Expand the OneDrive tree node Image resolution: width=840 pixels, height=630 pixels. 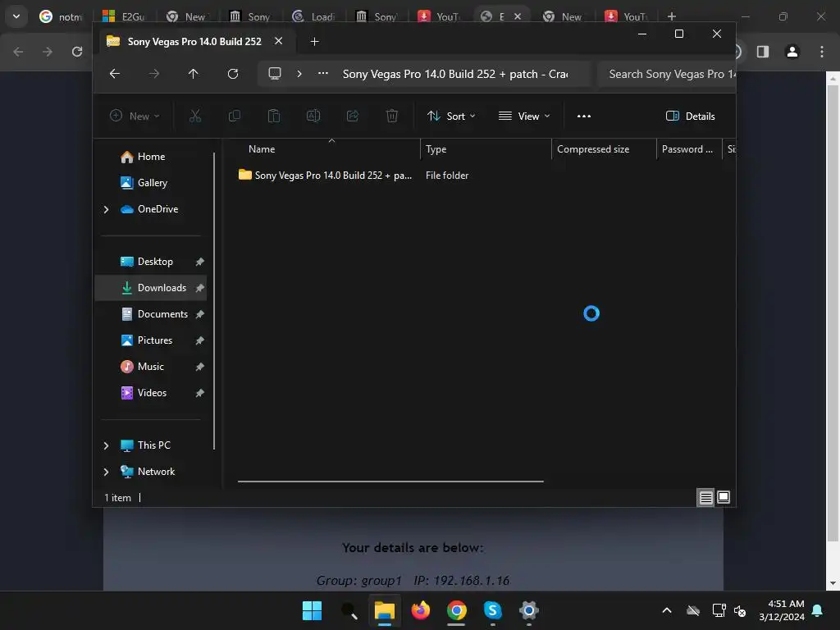point(106,209)
